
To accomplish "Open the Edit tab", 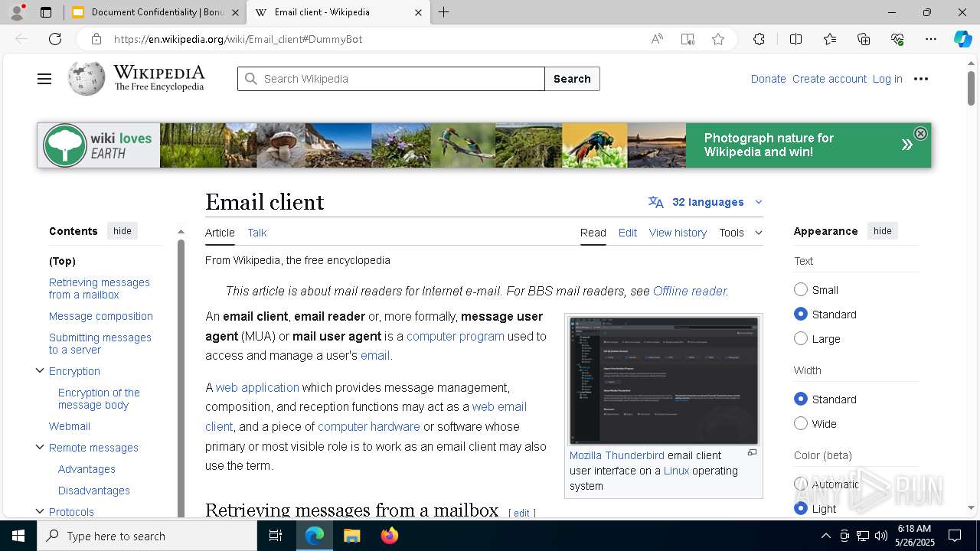I will click(628, 233).
